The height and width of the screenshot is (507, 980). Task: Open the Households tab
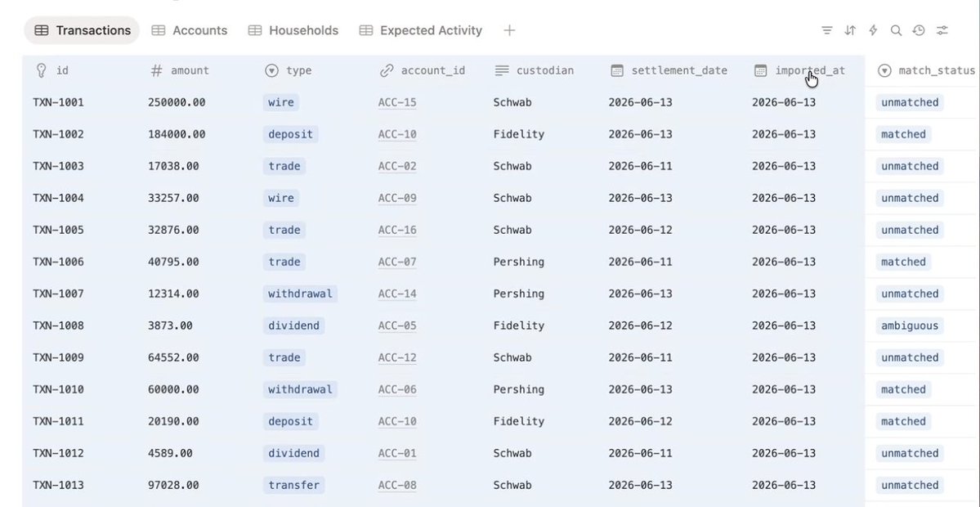click(x=293, y=30)
